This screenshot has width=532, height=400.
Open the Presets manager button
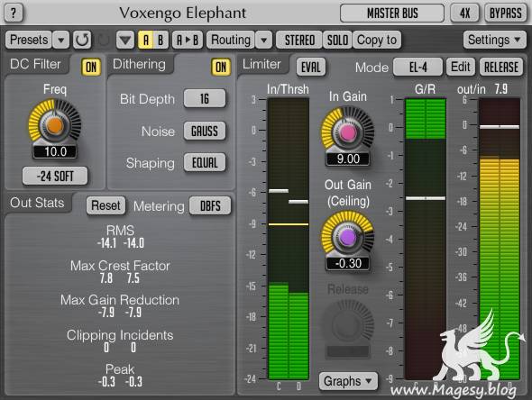(x=29, y=40)
